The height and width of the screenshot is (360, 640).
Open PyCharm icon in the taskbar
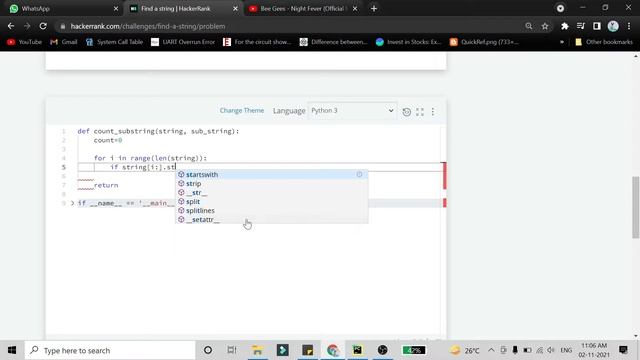click(x=357, y=350)
